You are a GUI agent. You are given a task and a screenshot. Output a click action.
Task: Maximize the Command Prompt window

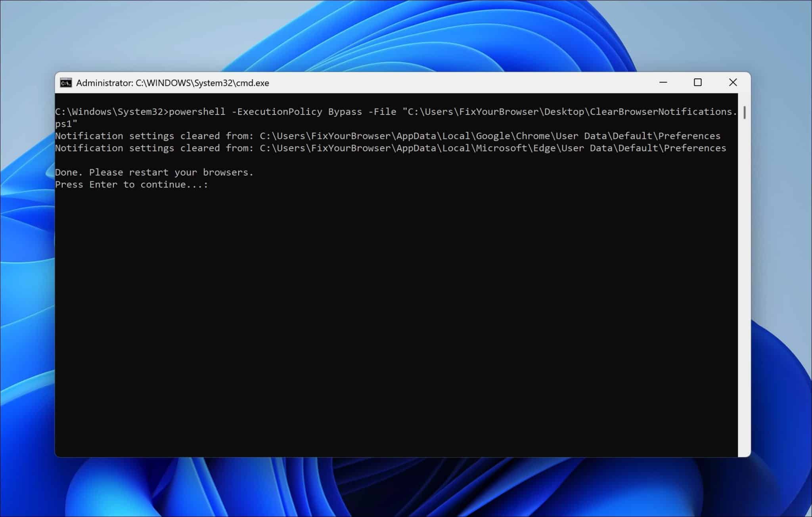[698, 82]
